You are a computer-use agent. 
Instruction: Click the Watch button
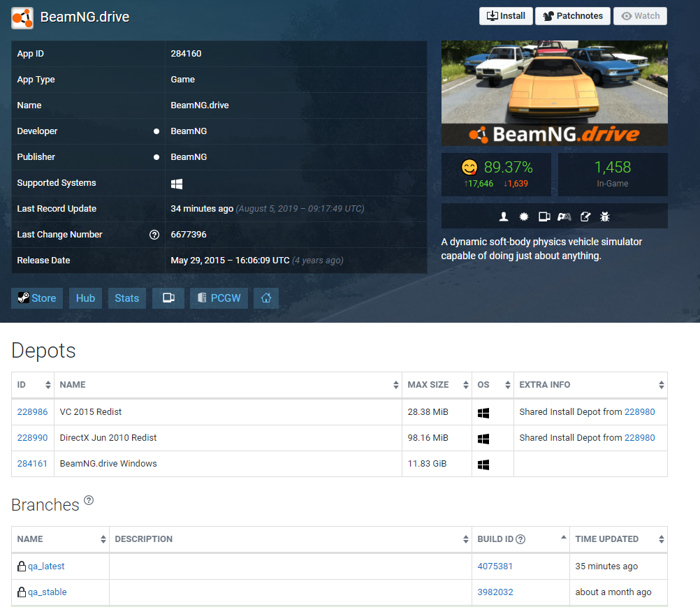pyautogui.click(x=640, y=16)
